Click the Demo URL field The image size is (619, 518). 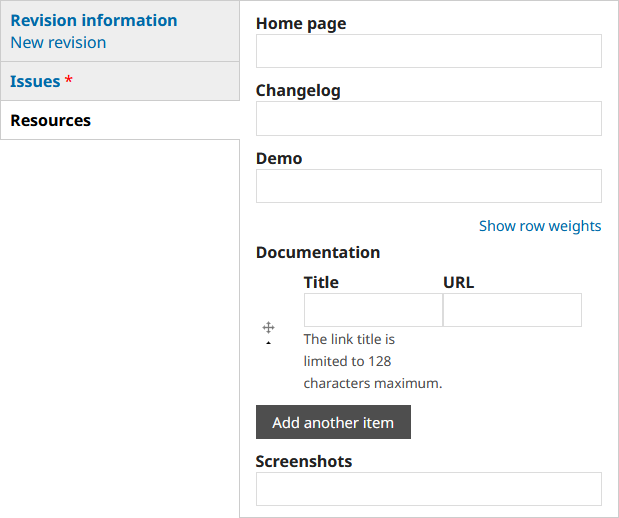click(x=429, y=186)
